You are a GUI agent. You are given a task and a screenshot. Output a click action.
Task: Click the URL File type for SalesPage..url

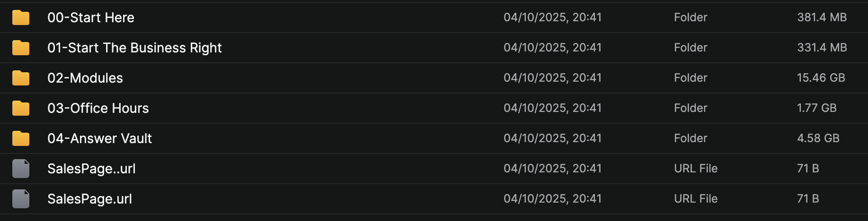(696, 169)
